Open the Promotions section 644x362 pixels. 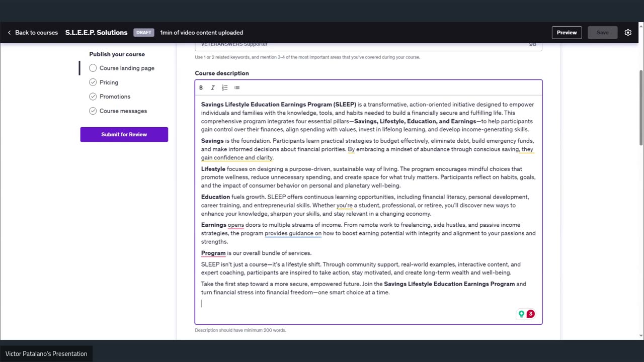pyautogui.click(x=115, y=96)
